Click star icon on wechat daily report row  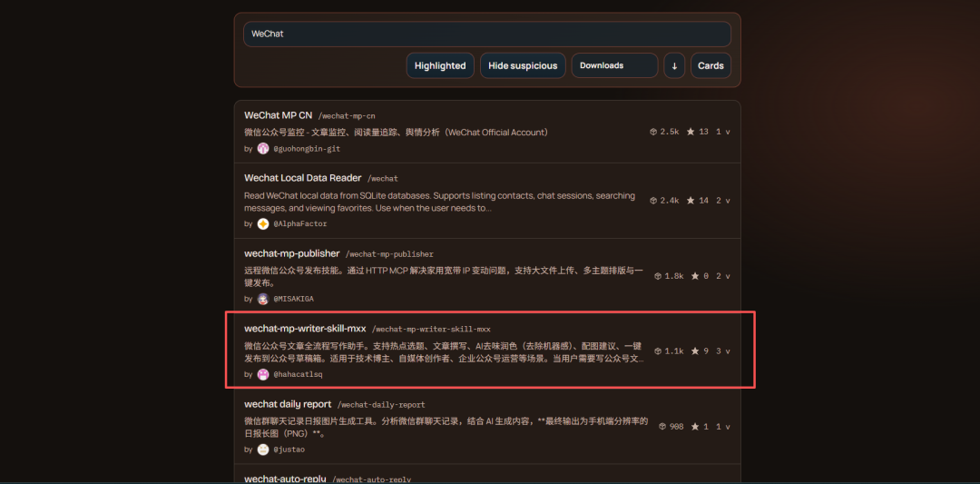[x=695, y=426]
